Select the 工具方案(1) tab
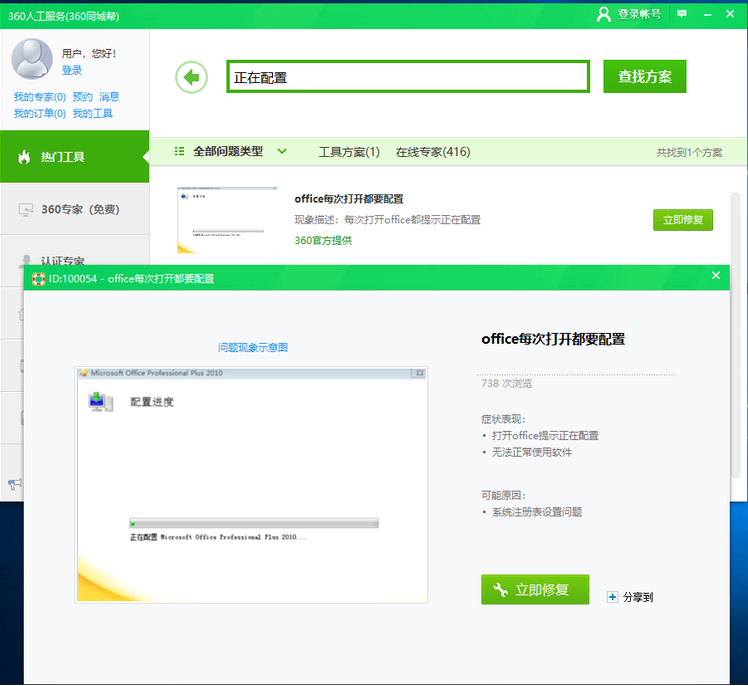The image size is (748, 686). pyautogui.click(x=349, y=152)
